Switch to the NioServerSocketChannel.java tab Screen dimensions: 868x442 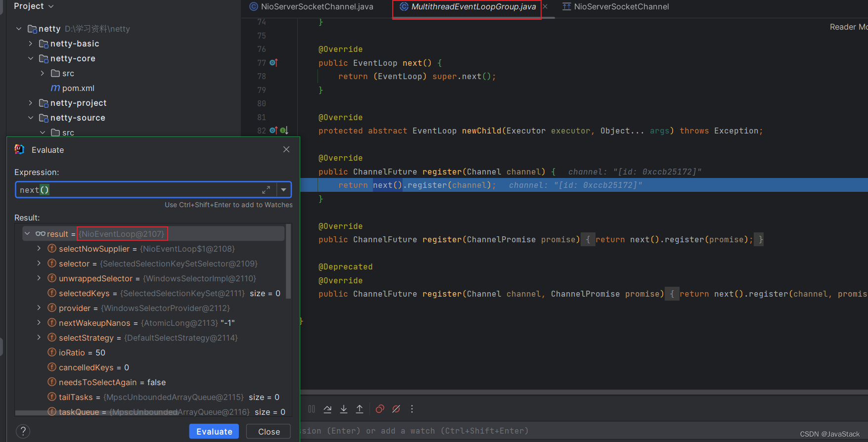(x=312, y=6)
